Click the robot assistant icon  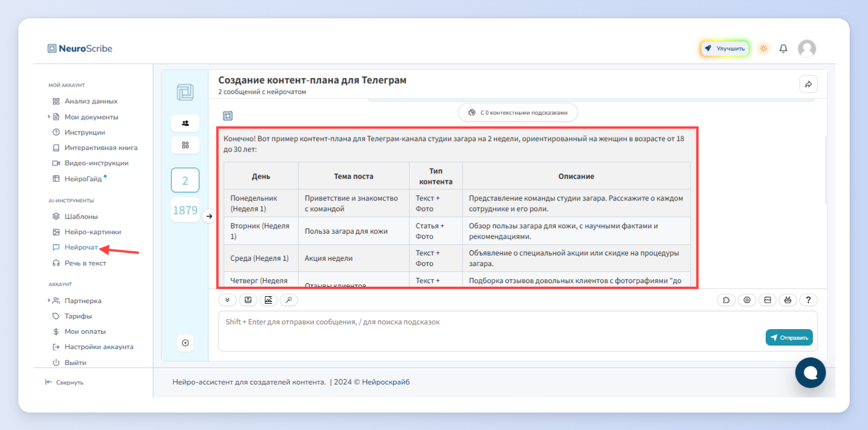[x=788, y=300]
